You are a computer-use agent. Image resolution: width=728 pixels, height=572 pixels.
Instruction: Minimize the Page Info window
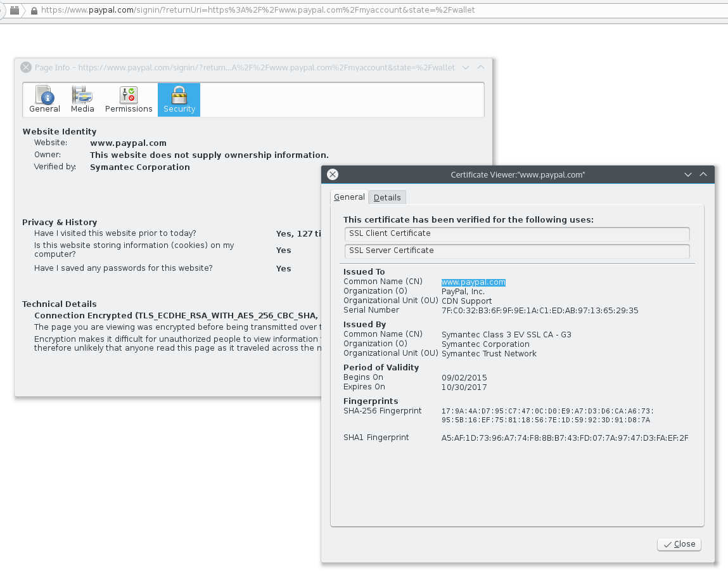click(466, 67)
